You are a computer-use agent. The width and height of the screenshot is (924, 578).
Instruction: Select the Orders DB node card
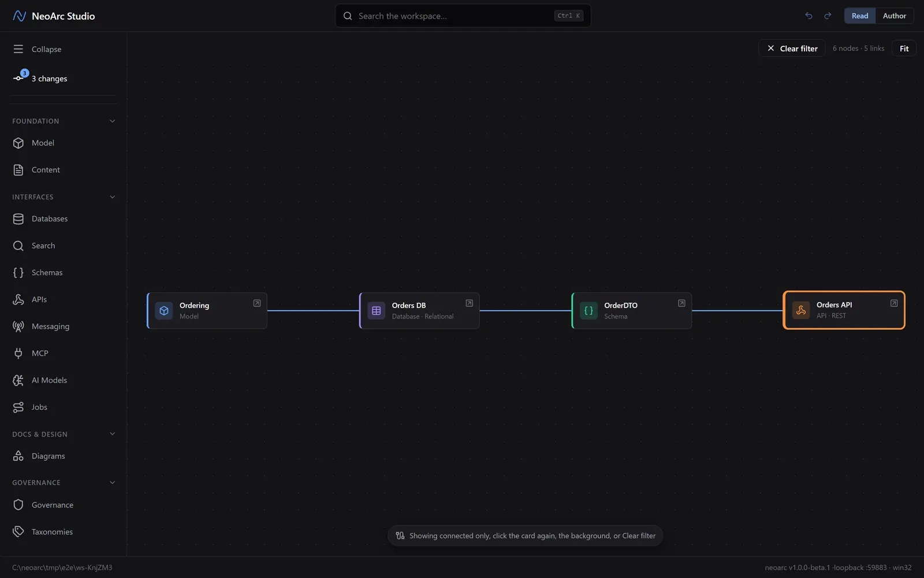click(419, 311)
